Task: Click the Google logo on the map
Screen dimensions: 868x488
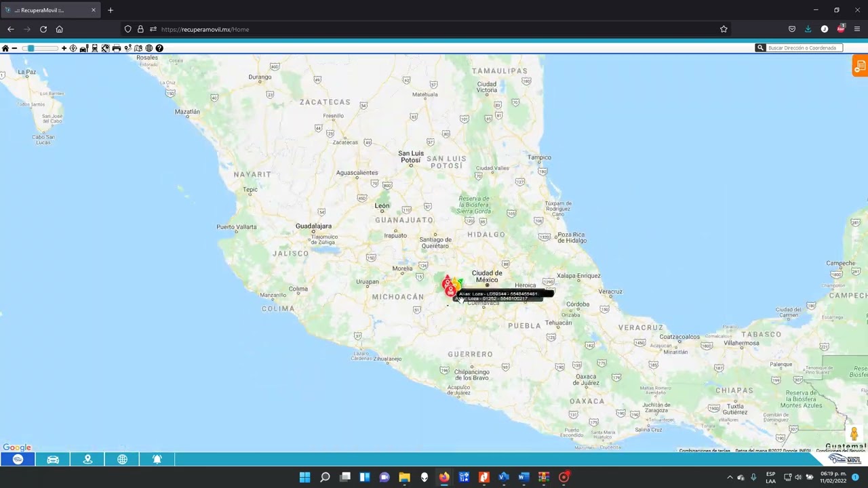Action: 17,447
